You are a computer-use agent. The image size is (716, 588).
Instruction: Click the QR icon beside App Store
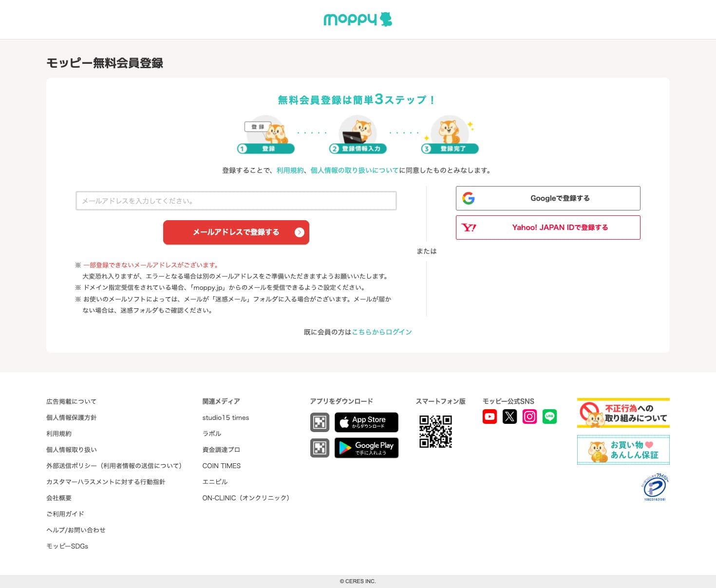[320, 422]
